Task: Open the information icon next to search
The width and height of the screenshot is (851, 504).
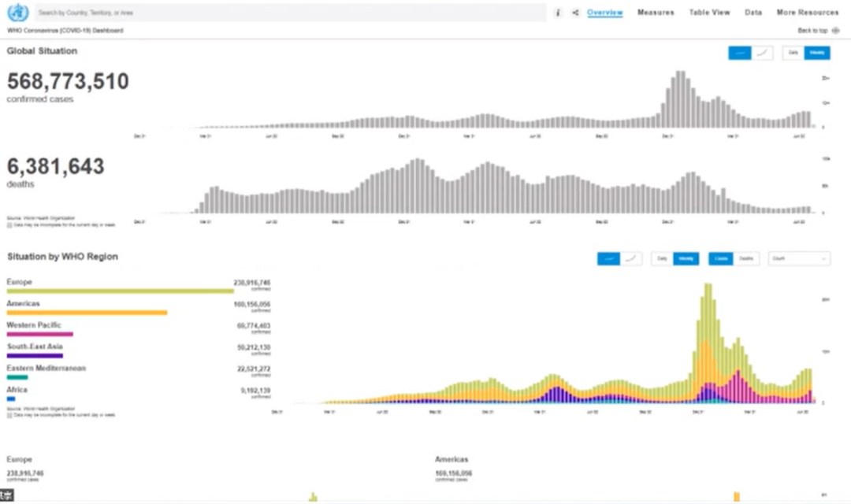Action: point(558,13)
